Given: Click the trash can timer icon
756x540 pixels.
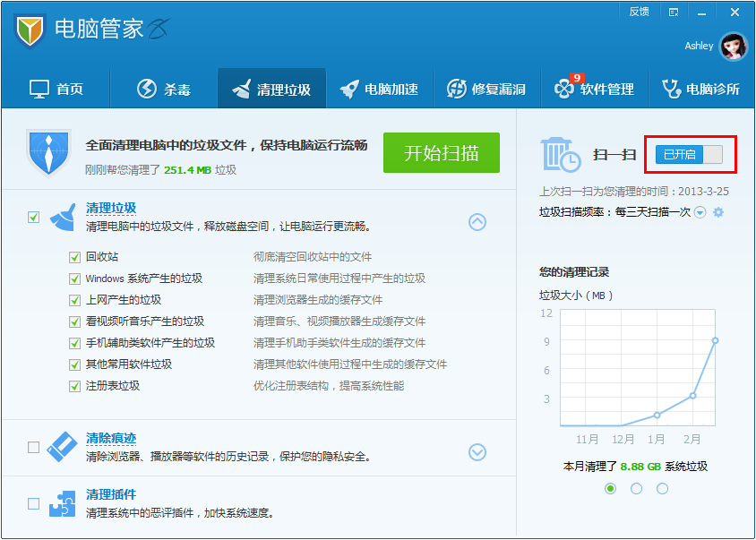Looking at the screenshot, I should [x=561, y=154].
